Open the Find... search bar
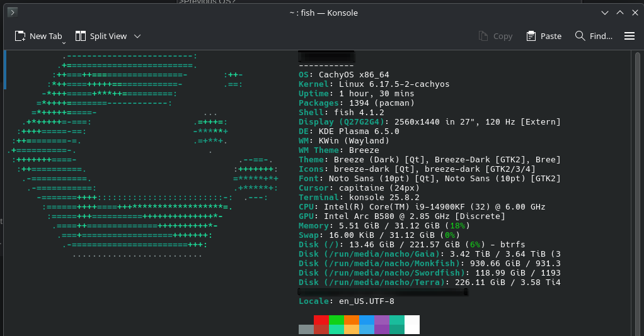This screenshot has width=644, height=336. 594,36
